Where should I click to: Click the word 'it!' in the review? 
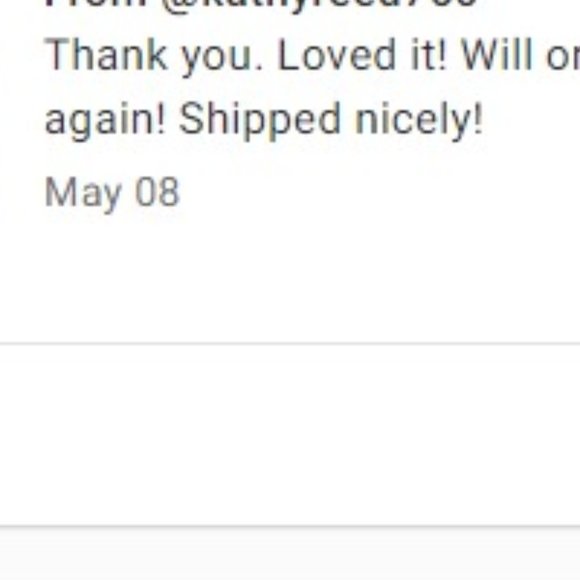429,55
